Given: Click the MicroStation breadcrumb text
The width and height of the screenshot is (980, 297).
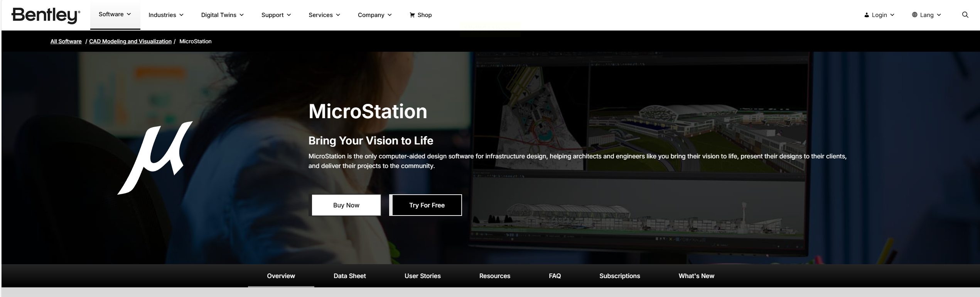Looking at the screenshot, I should coord(196,41).
